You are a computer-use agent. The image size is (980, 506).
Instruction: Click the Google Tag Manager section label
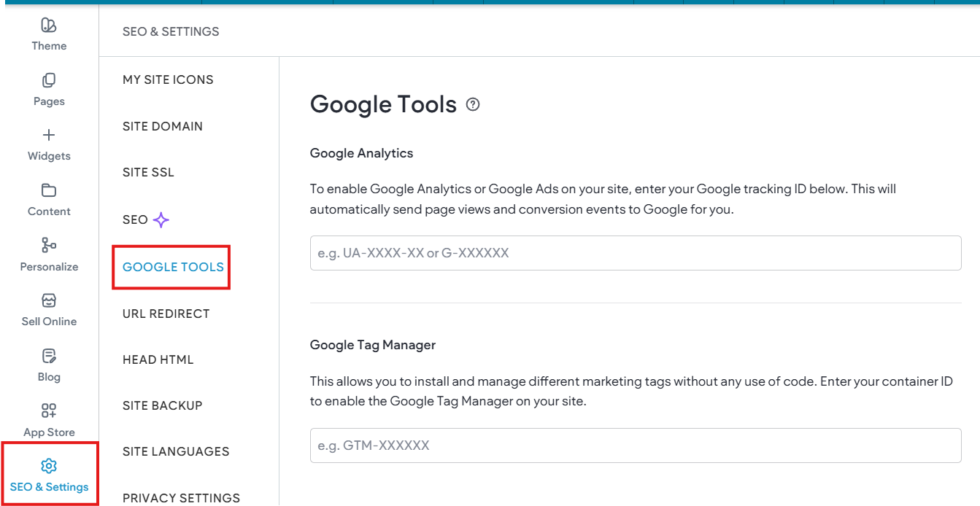(x=373, y=345)
